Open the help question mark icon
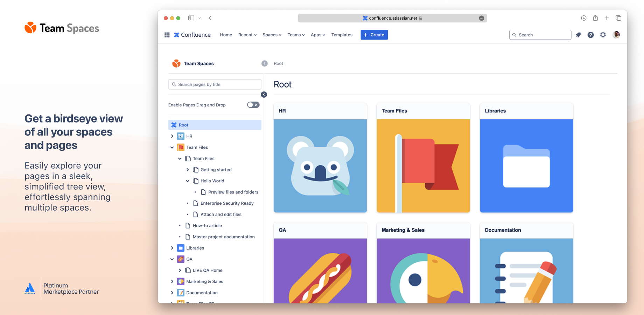The height and width of the screenshot is (315, 644). click(590, 35)
